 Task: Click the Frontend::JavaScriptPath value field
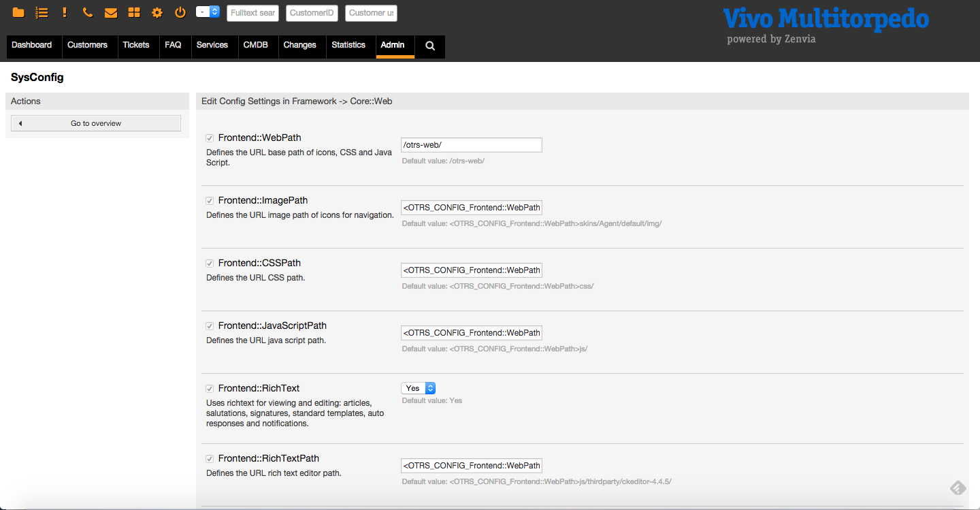[x=472, y=333]
